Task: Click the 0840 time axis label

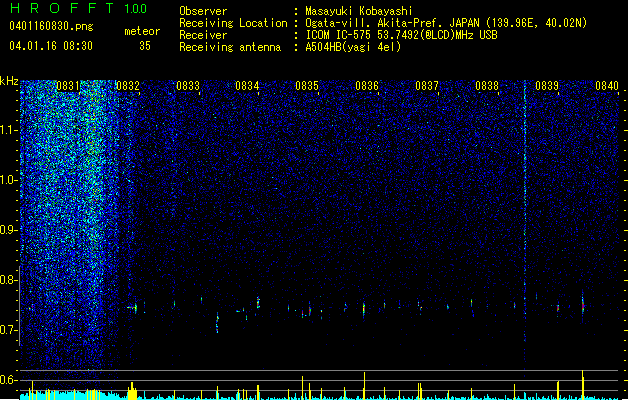Action: click(607, 86)
